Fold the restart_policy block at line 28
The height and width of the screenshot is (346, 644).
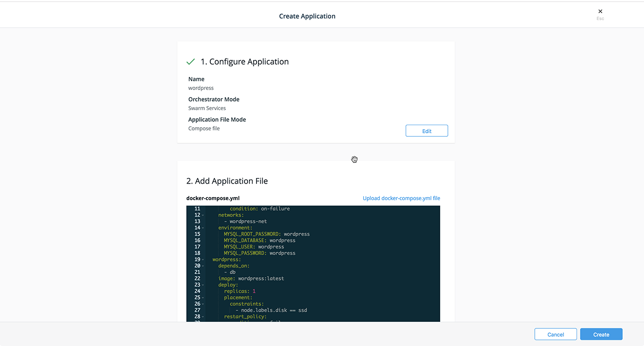pos(203,317)
